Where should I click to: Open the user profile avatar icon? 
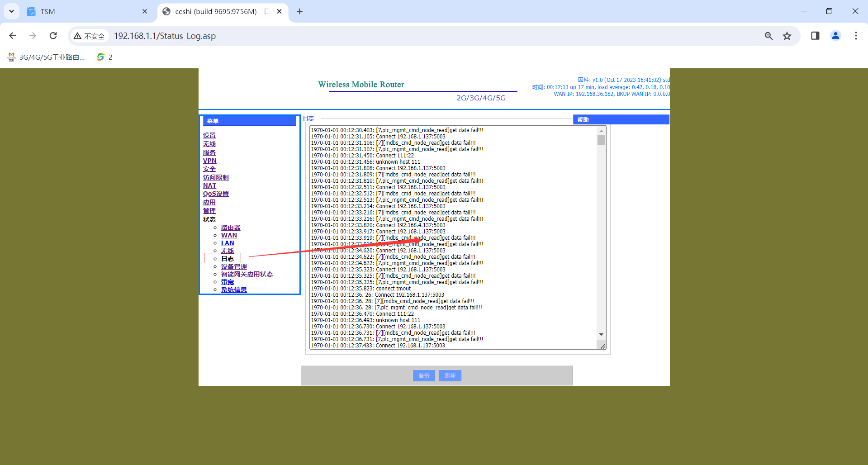835,36
